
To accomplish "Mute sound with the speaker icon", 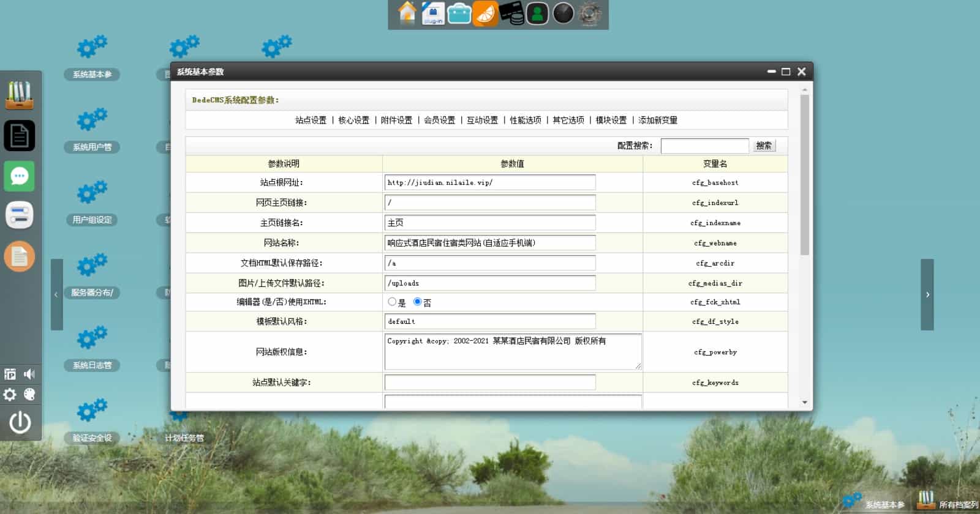I will [x=29, y=374].
